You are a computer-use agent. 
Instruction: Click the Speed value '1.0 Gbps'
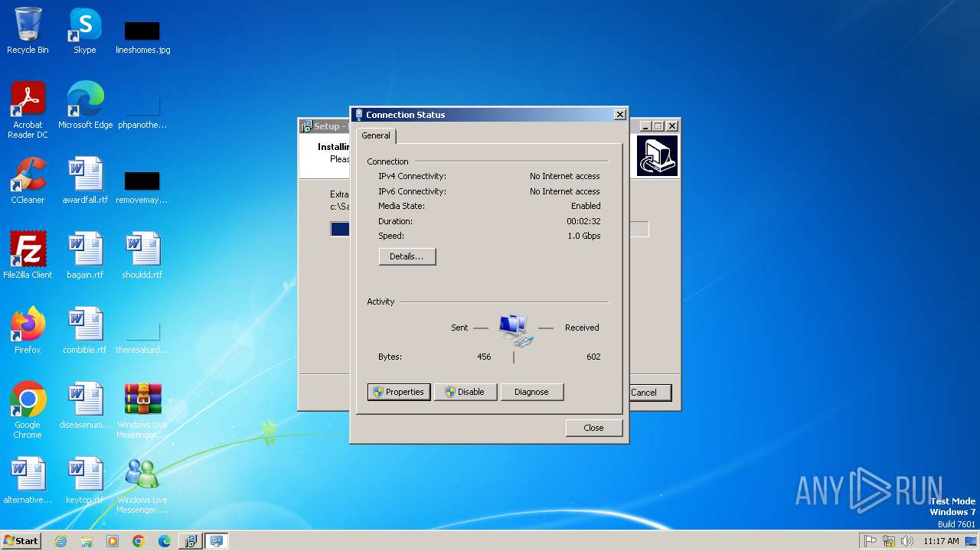(584, 236)
